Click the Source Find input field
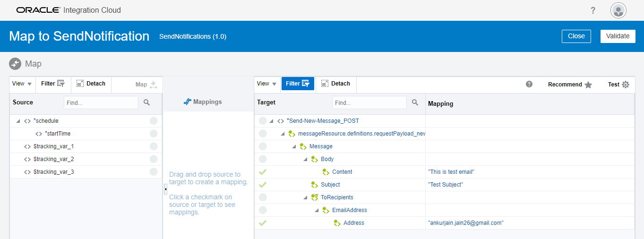Viewport: 644px width, 239px height. pos(101,102)
